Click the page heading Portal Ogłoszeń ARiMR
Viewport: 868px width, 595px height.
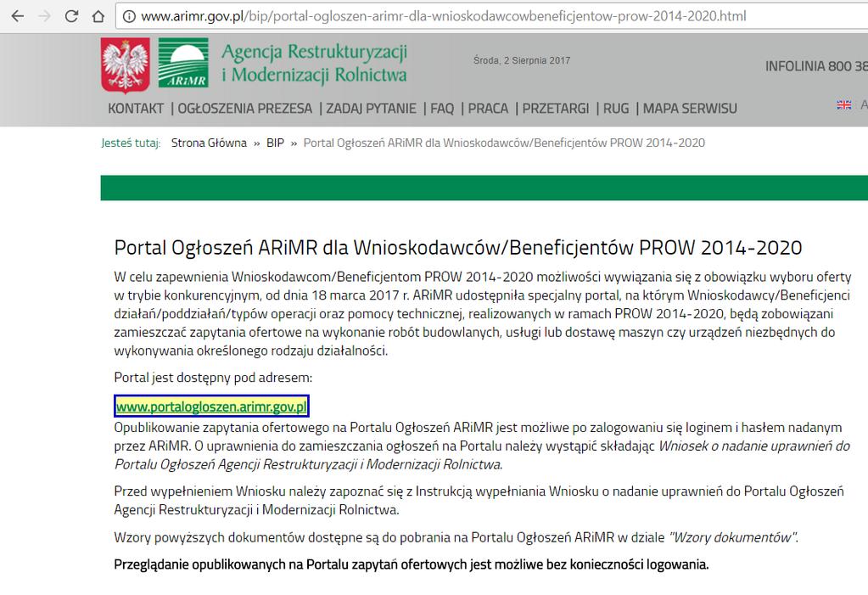click(458, 248)
